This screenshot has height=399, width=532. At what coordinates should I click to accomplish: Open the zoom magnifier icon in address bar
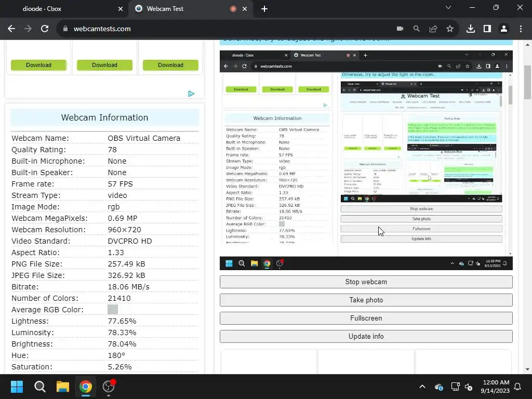point(417,29)
